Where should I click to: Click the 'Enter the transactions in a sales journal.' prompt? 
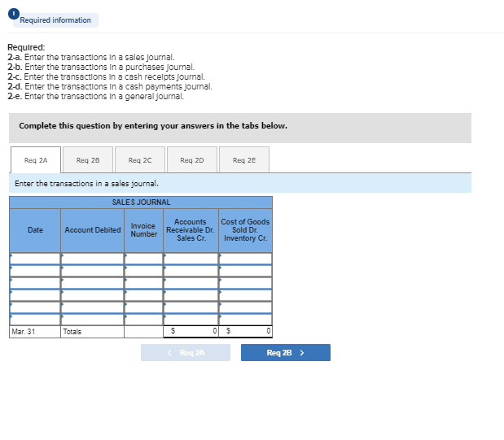tap(86, 183)
